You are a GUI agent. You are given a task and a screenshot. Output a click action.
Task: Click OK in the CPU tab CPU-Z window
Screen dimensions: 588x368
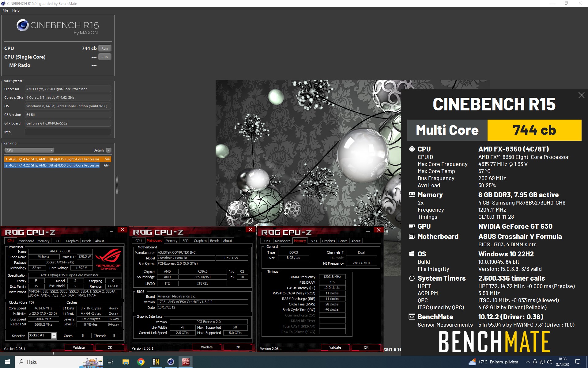pos(110,347)
